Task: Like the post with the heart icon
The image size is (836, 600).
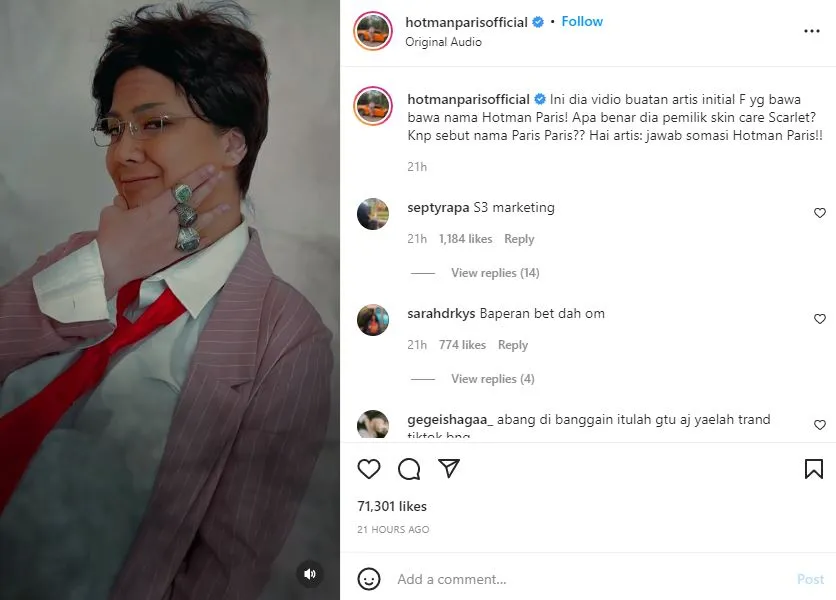Action: pos(368,469)
